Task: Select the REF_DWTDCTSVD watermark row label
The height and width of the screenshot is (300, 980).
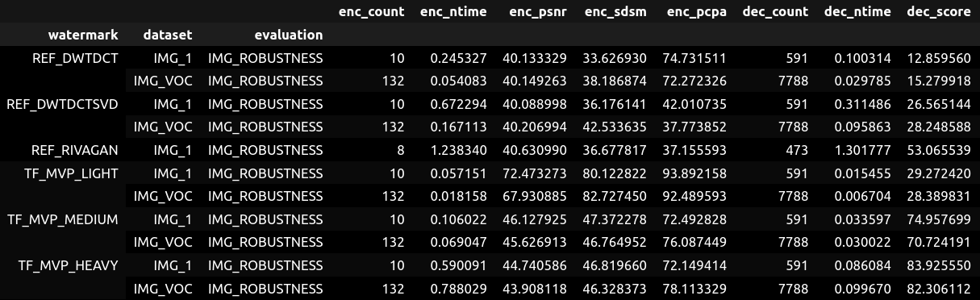Action: click(x=63, y=104)
